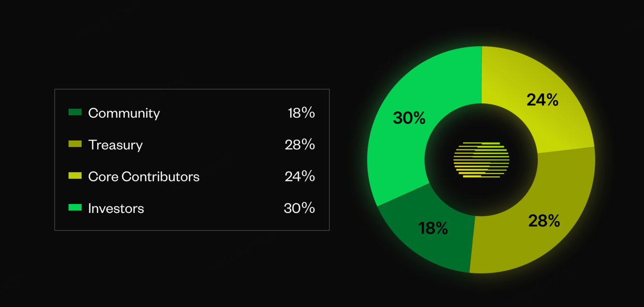Click the striped logo in donut center

(481, 160)
